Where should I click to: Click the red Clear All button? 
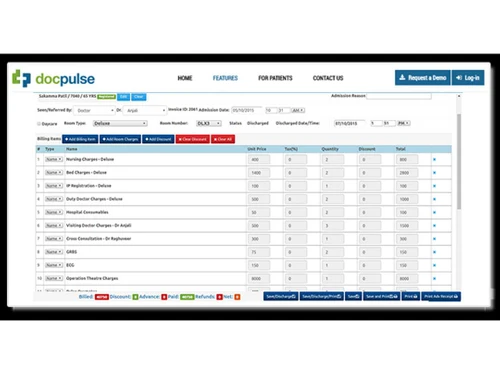click(x=223, y=139)
